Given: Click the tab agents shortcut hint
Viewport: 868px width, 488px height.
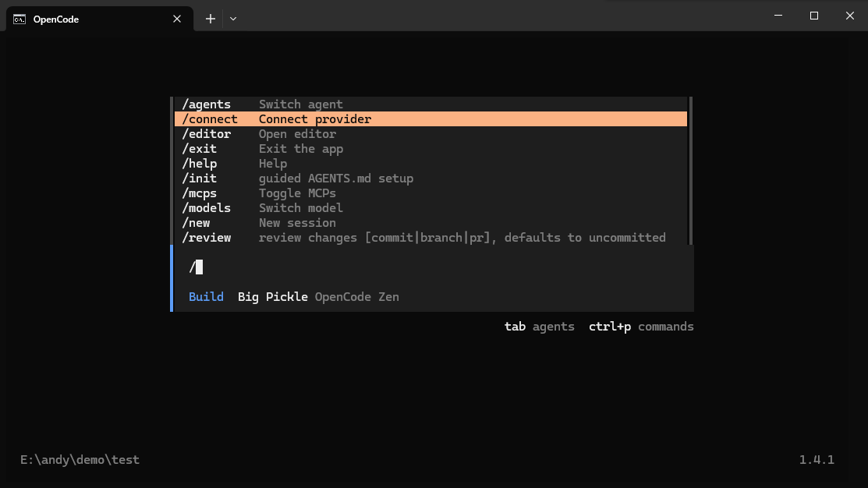Looking at the screenshot, I should pyautogui.click(x=539, y=327).
